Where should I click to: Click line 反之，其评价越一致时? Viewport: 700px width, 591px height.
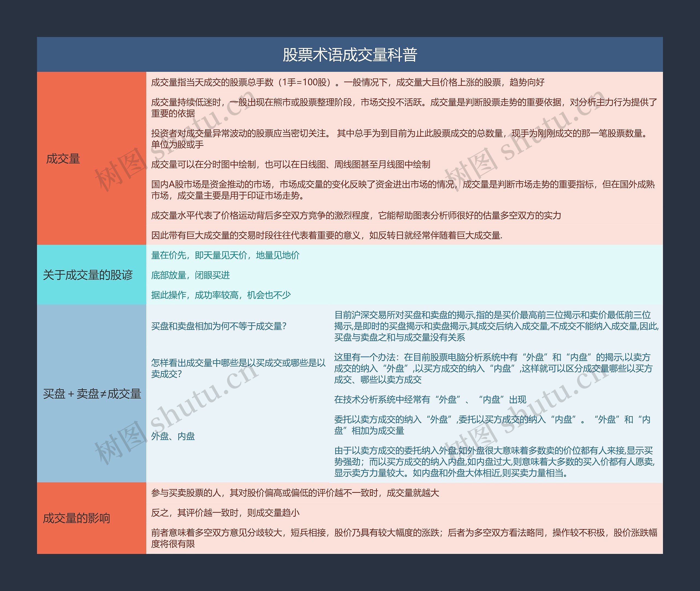(x=225, y=513)
